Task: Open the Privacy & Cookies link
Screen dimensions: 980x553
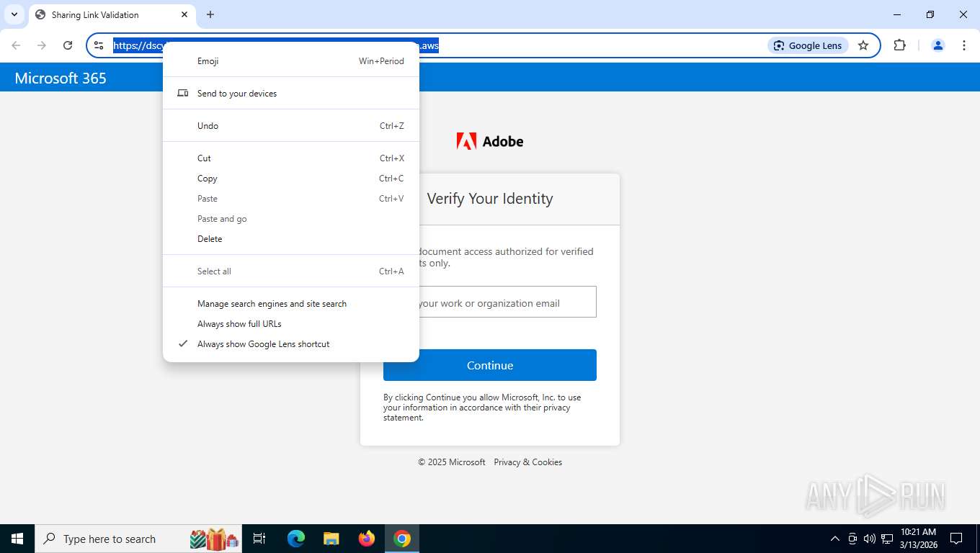Action: click(527, 462)
